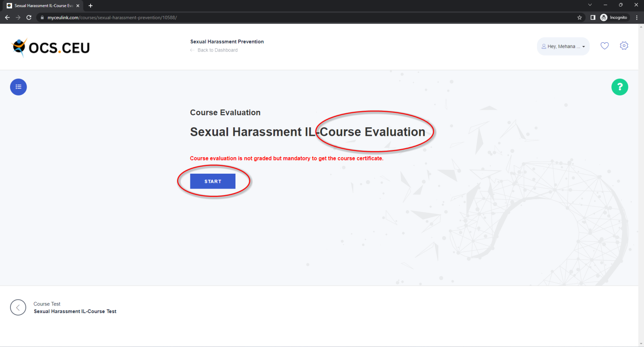The height and width of the screenshot is (347, 644).
Task: Toggle the browser side panel icon
Action: (593, 17)
